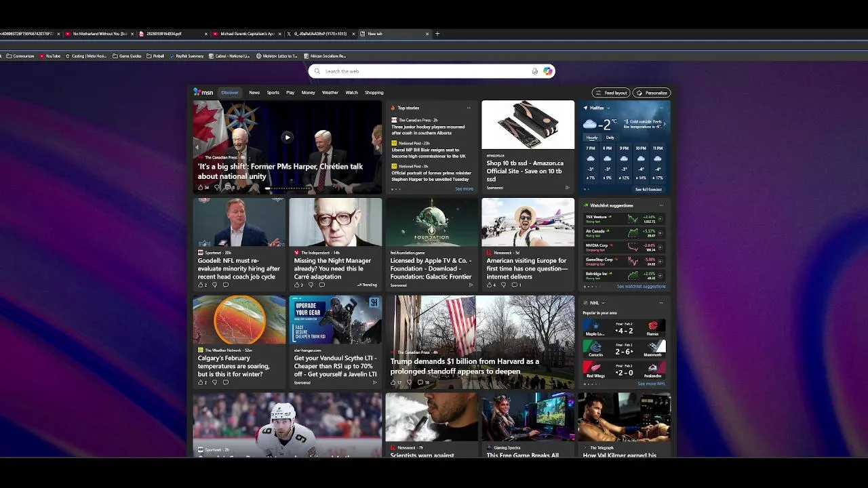Open ad options on Foundation sponsored card
Screen dimensions: 868x488
[471, 285]
